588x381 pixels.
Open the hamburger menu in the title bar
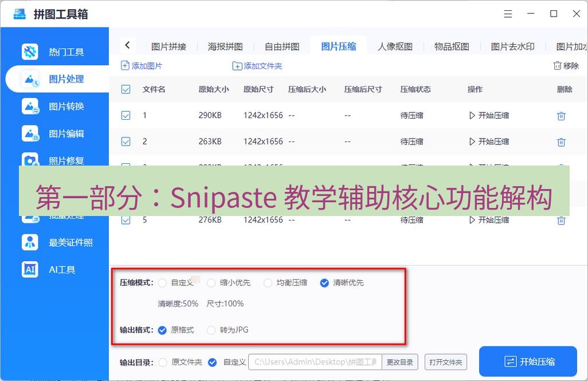(508, 14)
